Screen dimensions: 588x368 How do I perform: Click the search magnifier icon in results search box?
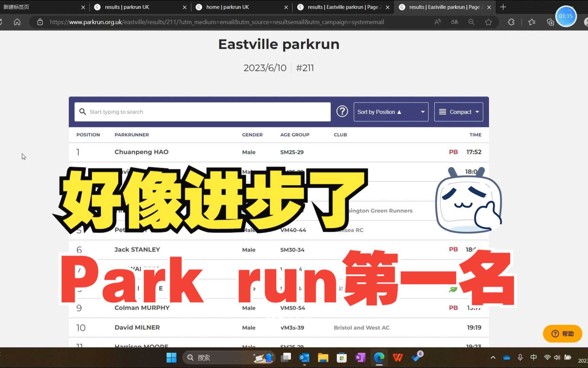pyautogui.click(x=82, y=111)
